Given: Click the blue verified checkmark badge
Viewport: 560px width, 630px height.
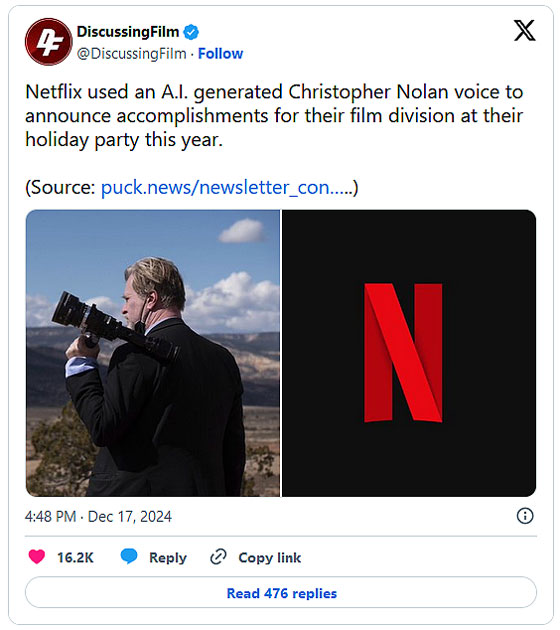Looking at the screenshot, I should (x=191, y=32).
